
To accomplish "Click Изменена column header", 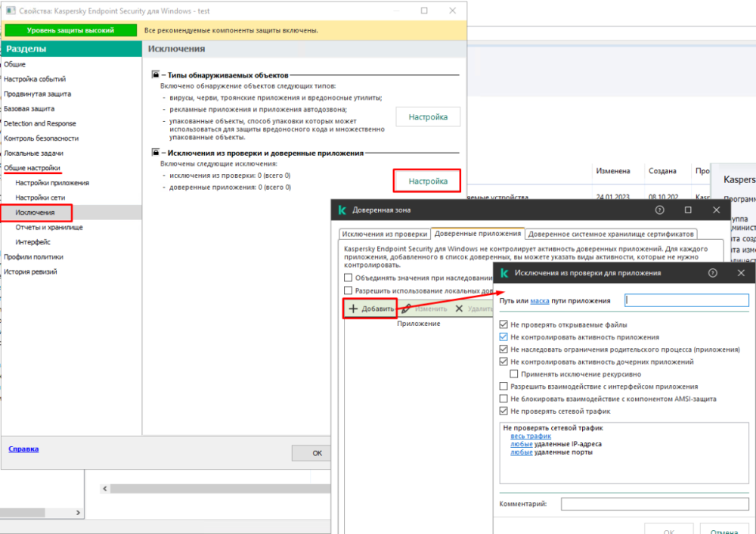I will (613, 171).
